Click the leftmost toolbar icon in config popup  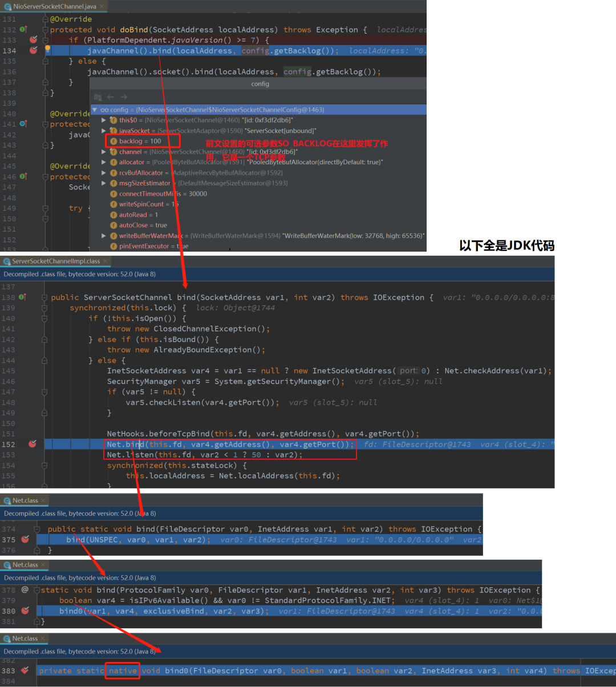(98, 97)
